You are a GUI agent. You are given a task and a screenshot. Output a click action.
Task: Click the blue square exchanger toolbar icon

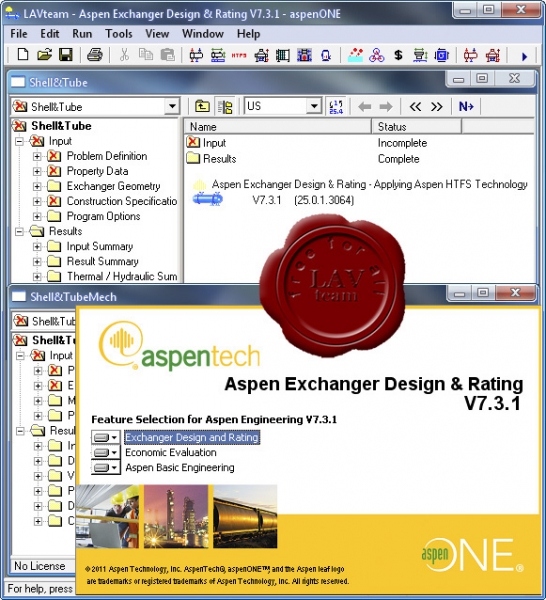(x=442, y=55)
